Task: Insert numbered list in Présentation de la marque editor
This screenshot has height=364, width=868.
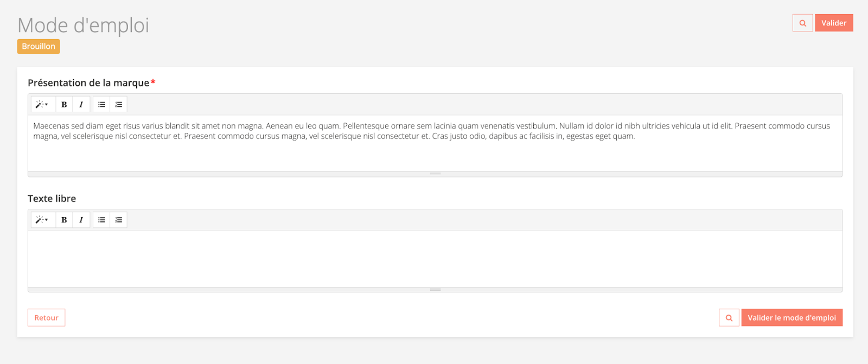Action: (119, 105)
